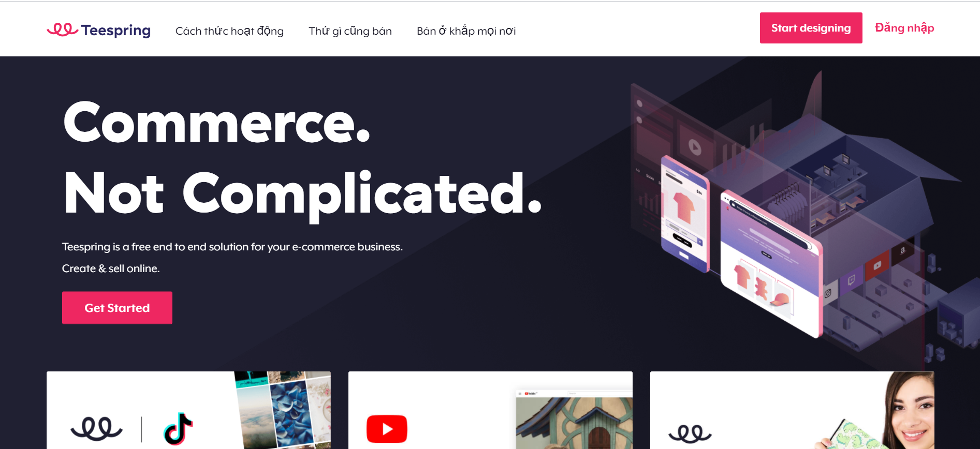Click the Start designing button

coord(811,28)
